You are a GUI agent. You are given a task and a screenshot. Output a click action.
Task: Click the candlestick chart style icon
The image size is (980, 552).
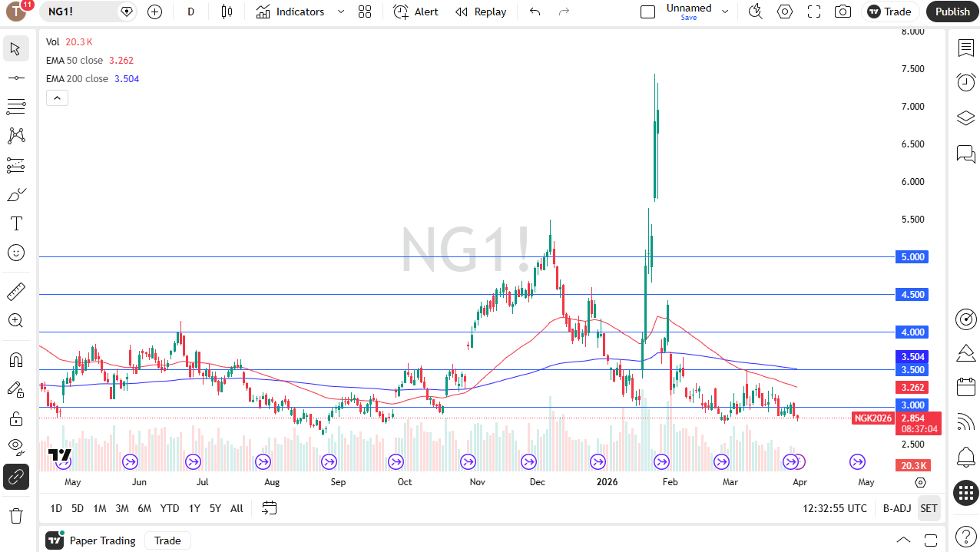coord(227,12)
